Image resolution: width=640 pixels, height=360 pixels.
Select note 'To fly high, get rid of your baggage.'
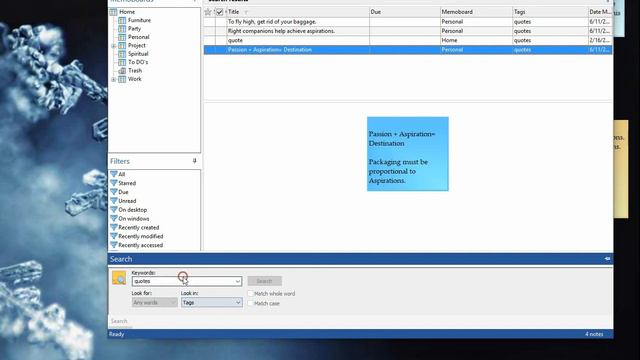pos(408,22)
